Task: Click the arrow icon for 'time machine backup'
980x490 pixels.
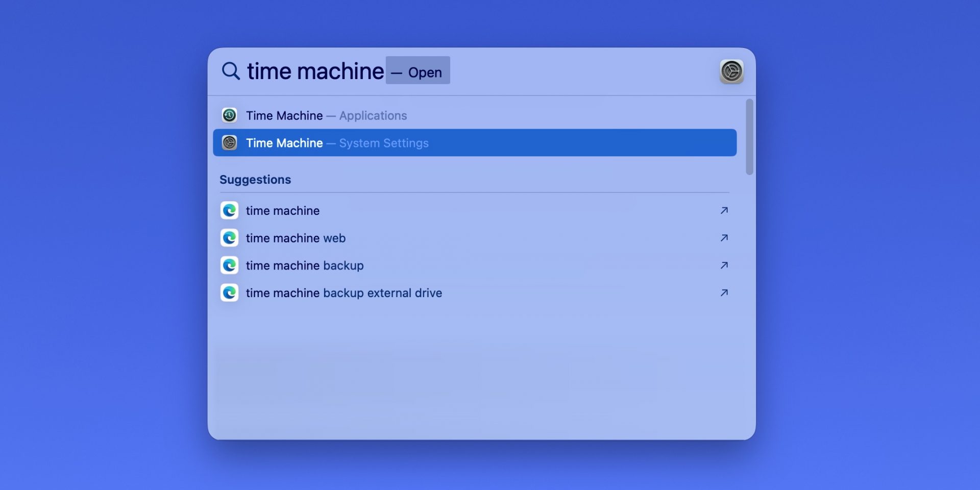Action: pyautogui.click(x=725, y=265)
